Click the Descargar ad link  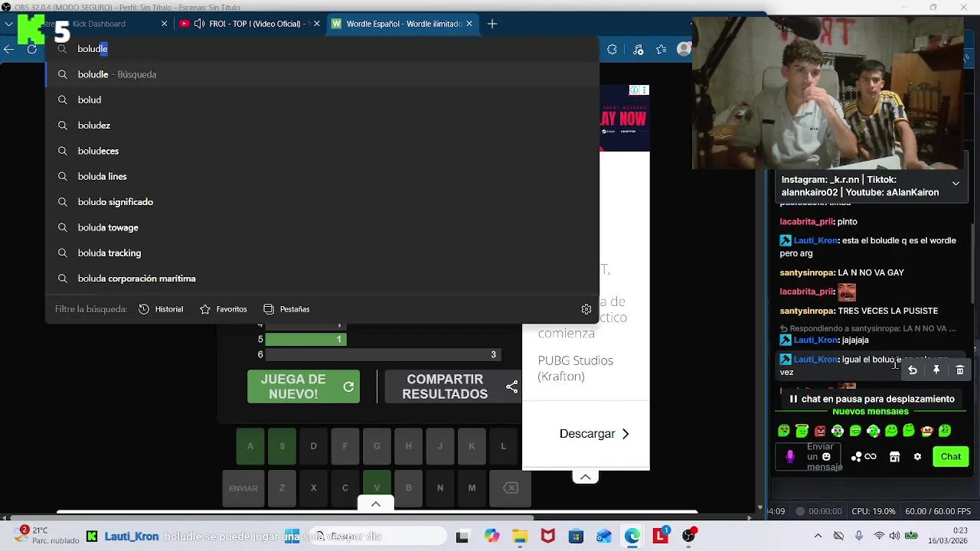(x=594, y=434)
